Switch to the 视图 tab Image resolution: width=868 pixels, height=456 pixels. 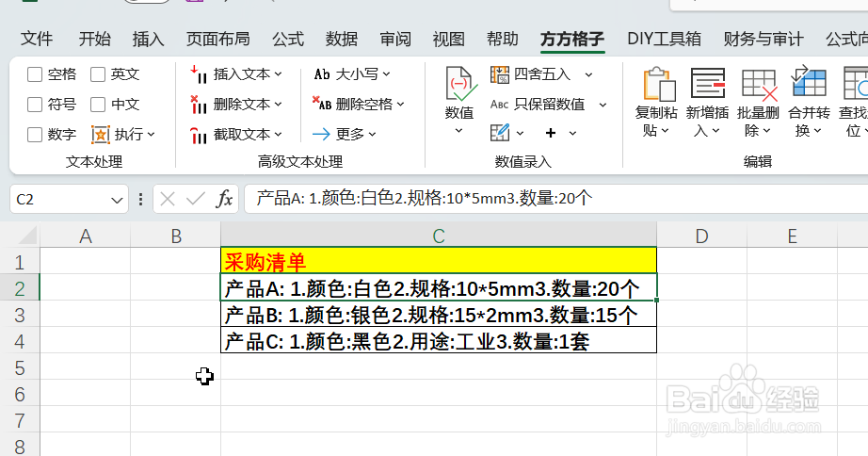[448, 39]
